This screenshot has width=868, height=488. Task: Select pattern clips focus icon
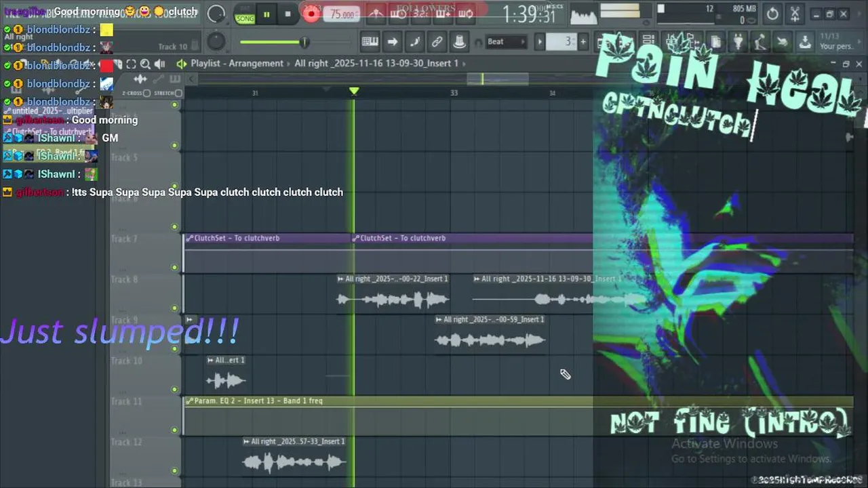[174, 80]
